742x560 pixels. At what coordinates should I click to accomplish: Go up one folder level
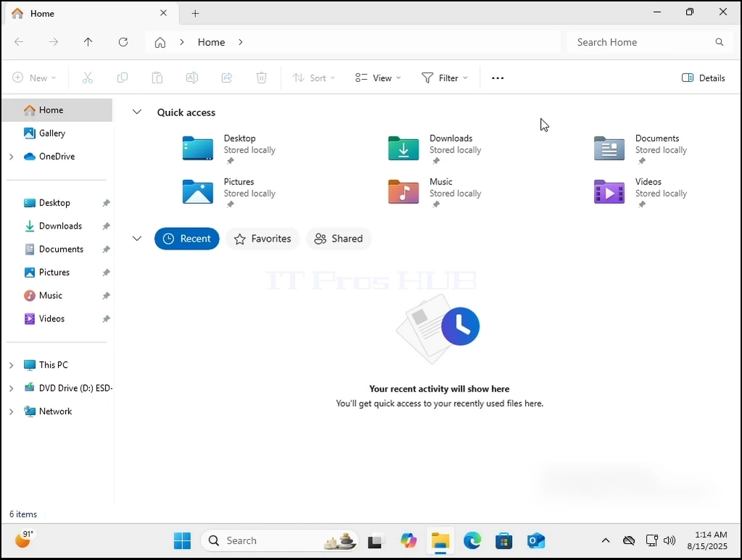click(88, 42)
